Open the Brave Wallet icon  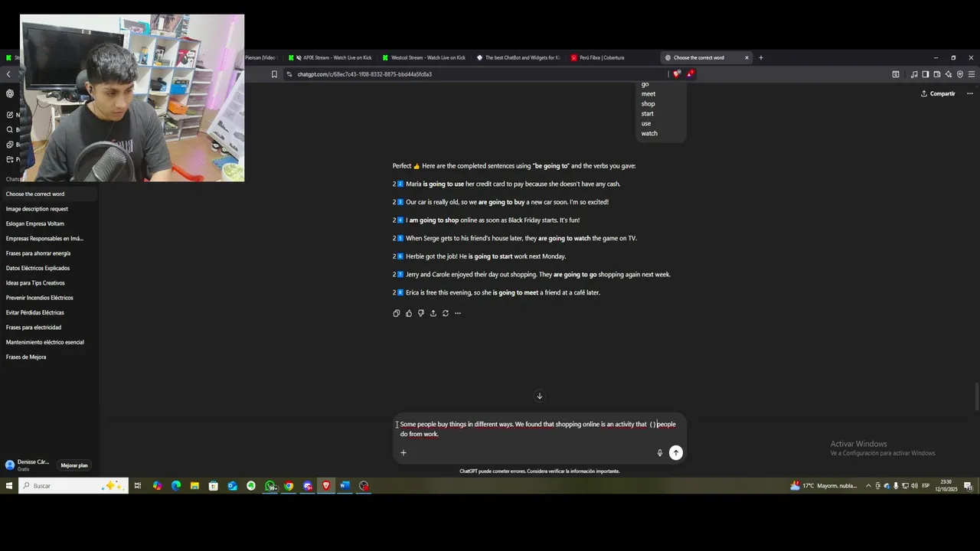[937, 74]
